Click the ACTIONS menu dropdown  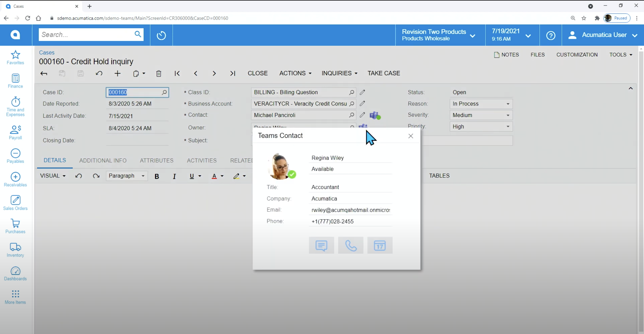click(295, 73)
